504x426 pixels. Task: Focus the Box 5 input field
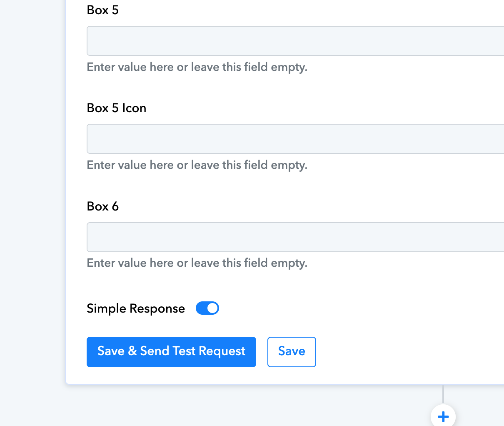[x=295, y=41]
